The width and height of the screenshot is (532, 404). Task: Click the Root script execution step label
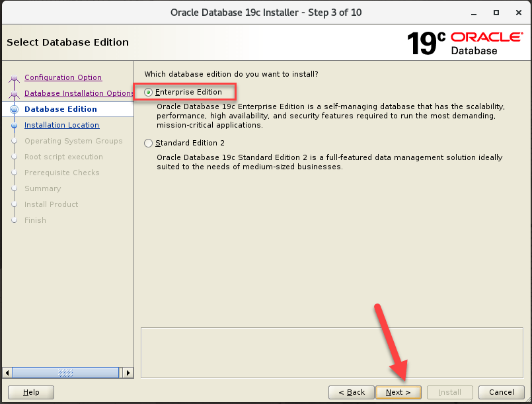tap(63, 157)
